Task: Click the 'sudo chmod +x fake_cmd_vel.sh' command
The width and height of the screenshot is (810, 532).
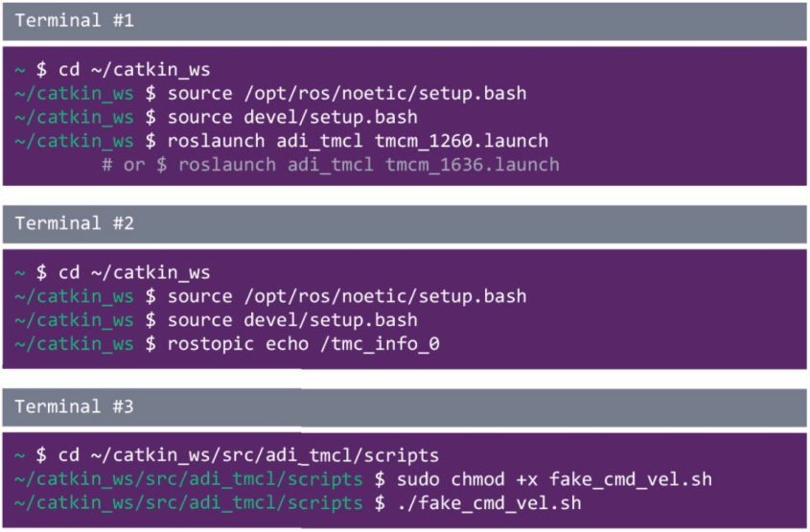Action: pyautogui.click(x=554, y=479)
